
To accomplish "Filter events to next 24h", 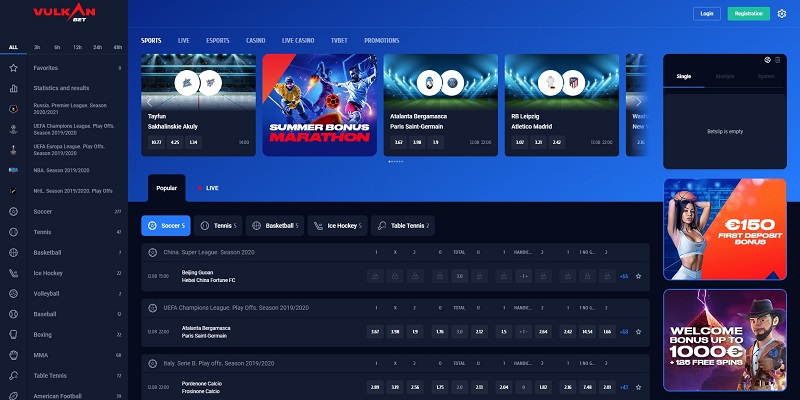I will click(x=97, y=47).
